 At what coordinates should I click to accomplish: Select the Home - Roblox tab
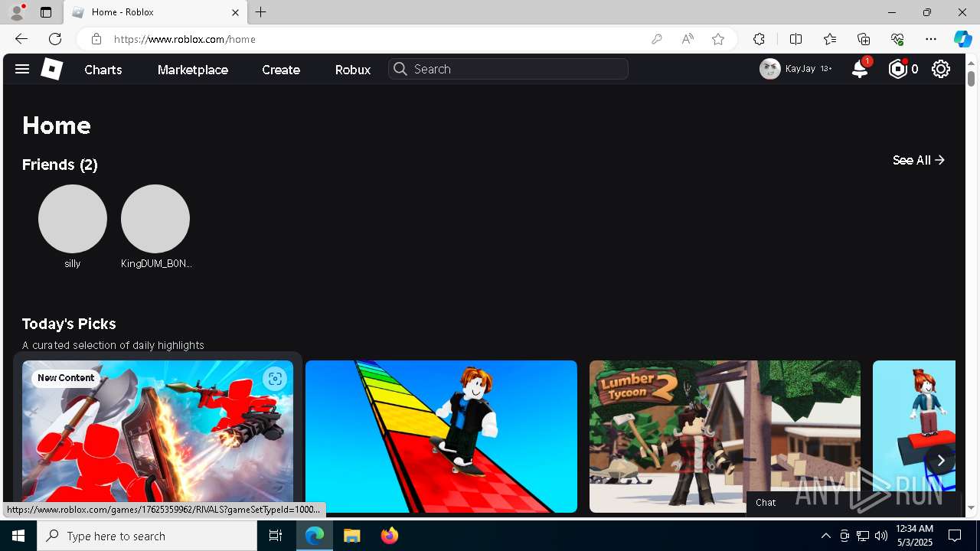155,12
